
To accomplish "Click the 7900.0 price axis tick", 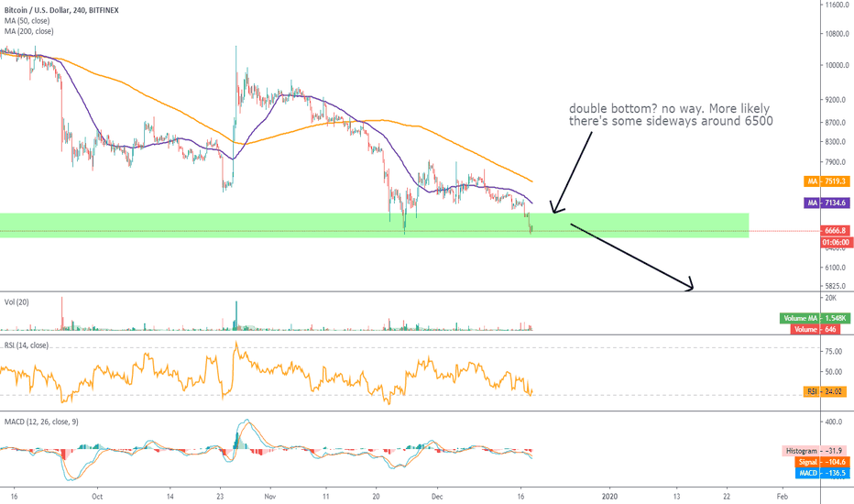I will 837,162.
